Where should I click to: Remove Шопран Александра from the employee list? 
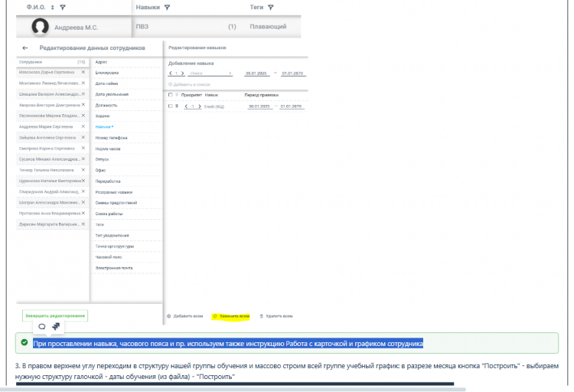pos(83,202)
